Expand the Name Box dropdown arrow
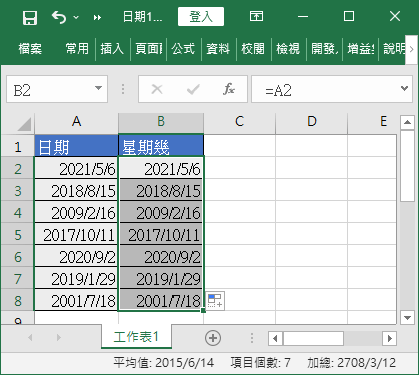Viewport: 419px width, 375px height. pos(98,89)
